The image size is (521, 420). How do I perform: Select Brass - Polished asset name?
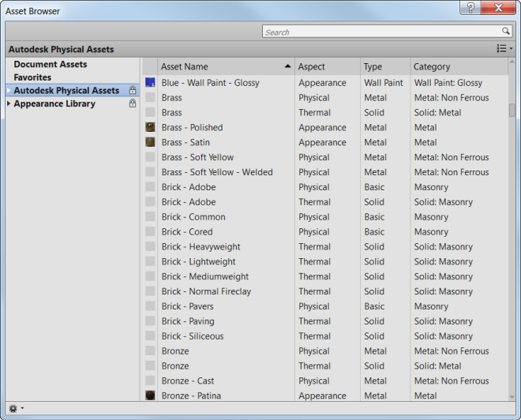[192, 128]
